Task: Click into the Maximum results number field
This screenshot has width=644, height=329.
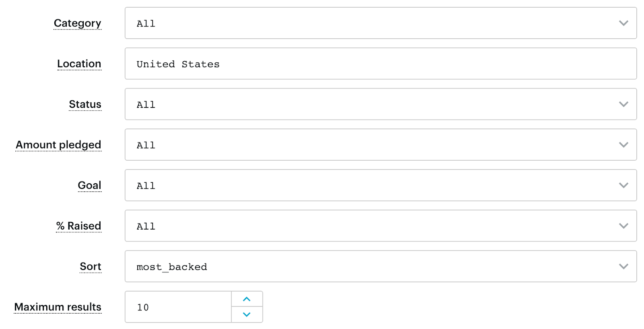Action: [x=178, y=307]
